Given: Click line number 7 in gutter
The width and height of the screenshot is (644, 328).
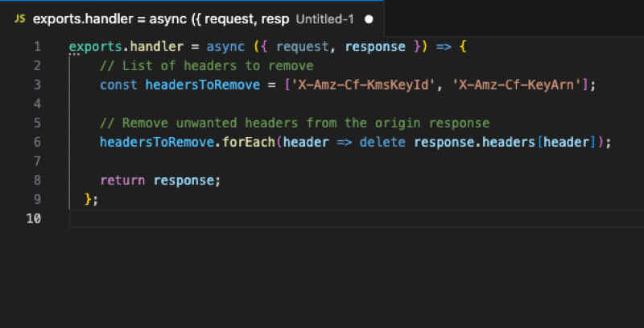Looking at the screenshot, I should click(37, 161).
